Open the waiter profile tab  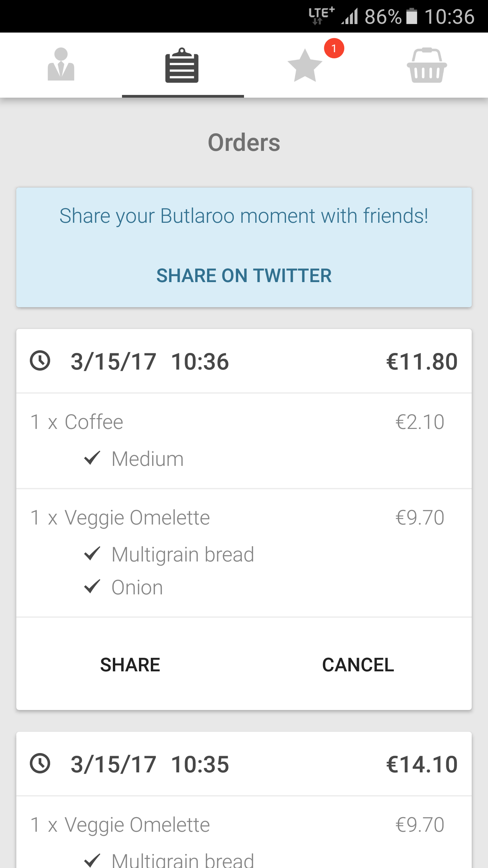[61, 64]
